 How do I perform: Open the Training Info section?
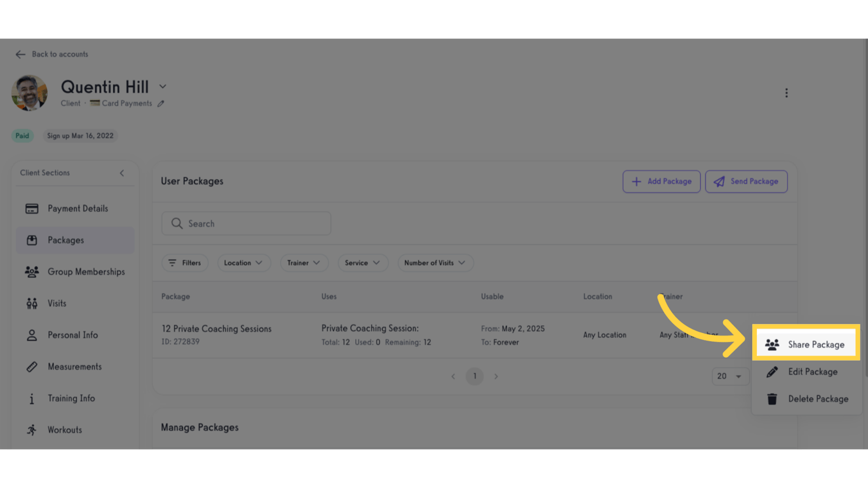(x=71, y=398)
